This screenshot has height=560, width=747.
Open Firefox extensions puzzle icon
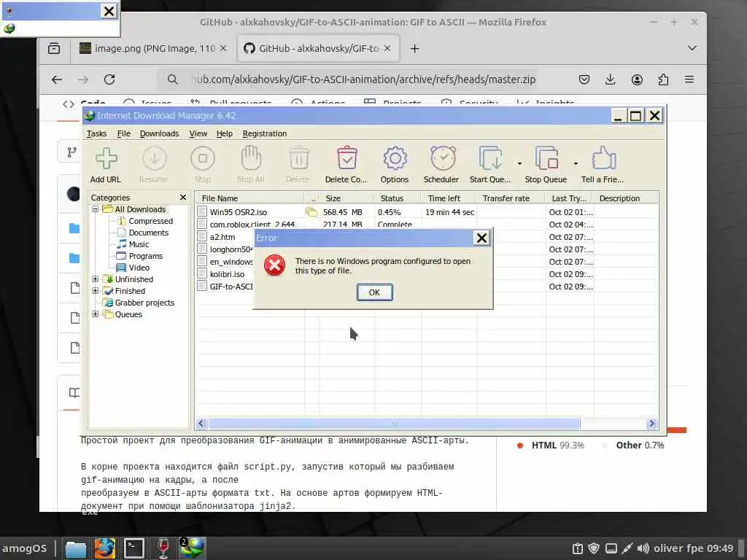pyautogui.click(x=663, y=79)
